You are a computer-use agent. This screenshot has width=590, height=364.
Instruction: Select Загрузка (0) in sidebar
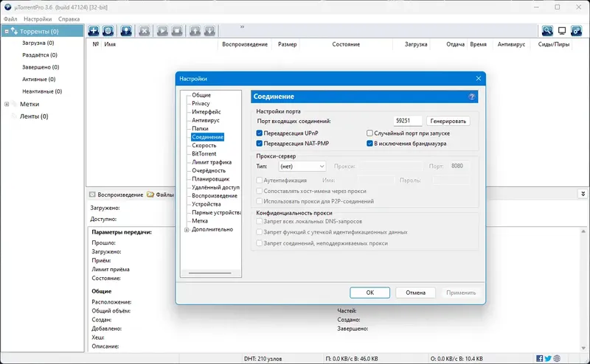coord(38,43)
